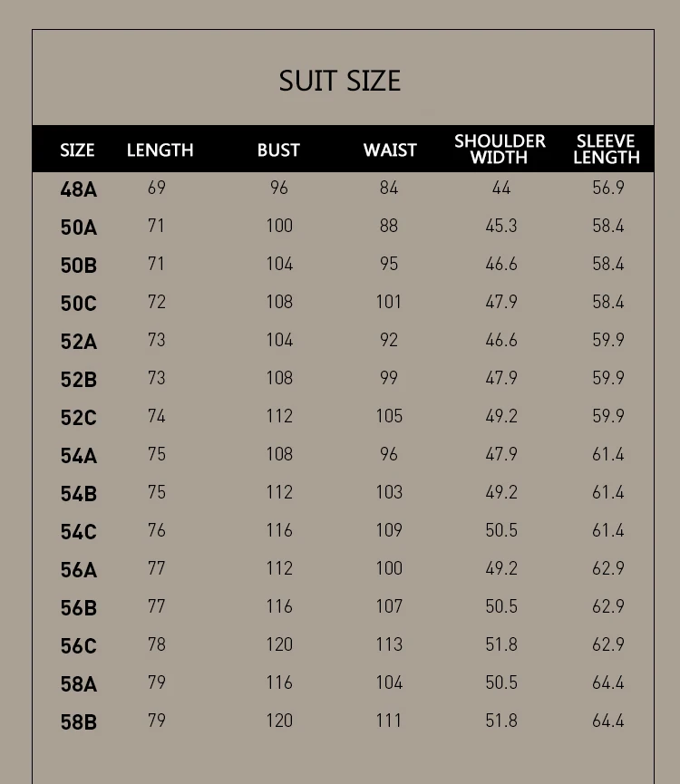Click the SHOULDER WIDTH column header
The height and width of the screenshot is (784, 680).
pos(500,150)
